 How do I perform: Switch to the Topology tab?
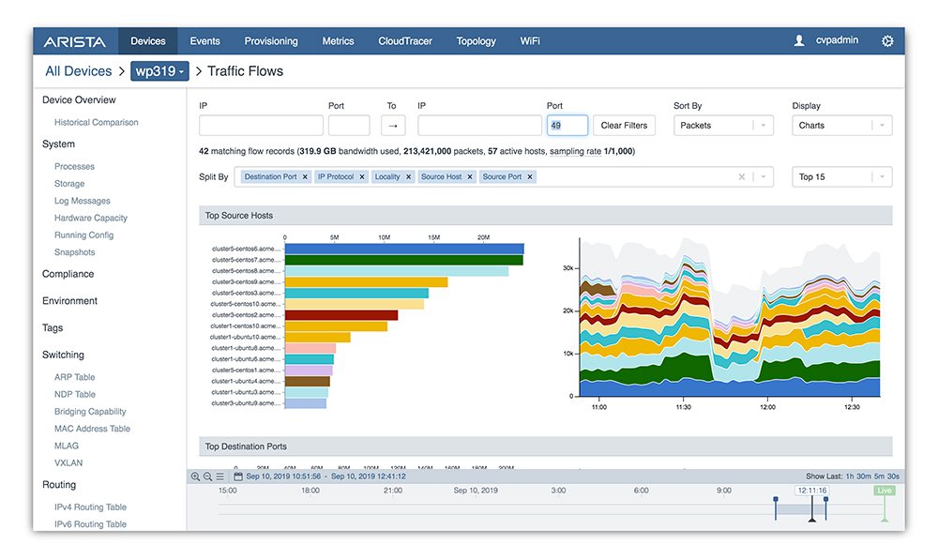tap(476, 40)
